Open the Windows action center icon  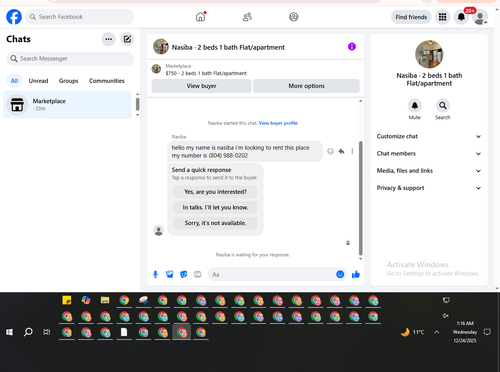(x=487, y=332)
